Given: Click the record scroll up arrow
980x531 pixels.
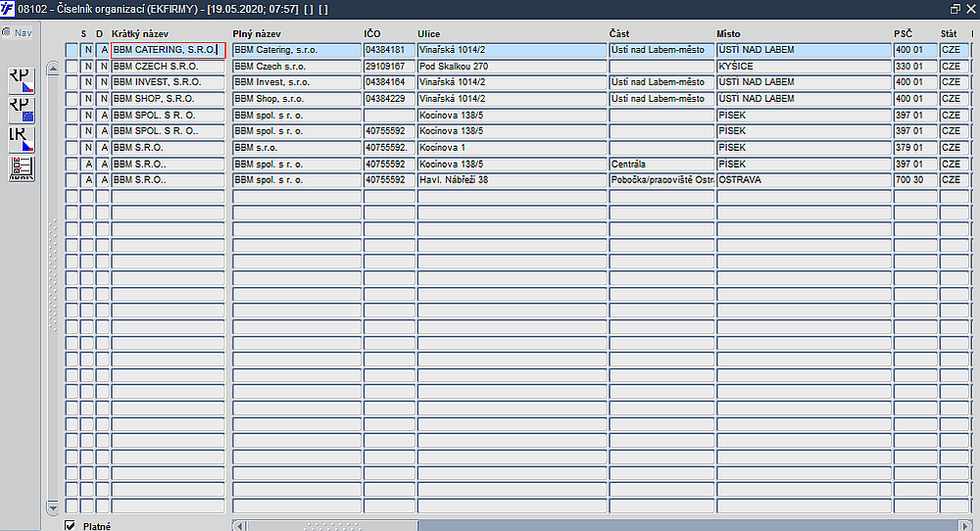Looking at the screenshot, I should pyautogui.click(x=53, y=70).
